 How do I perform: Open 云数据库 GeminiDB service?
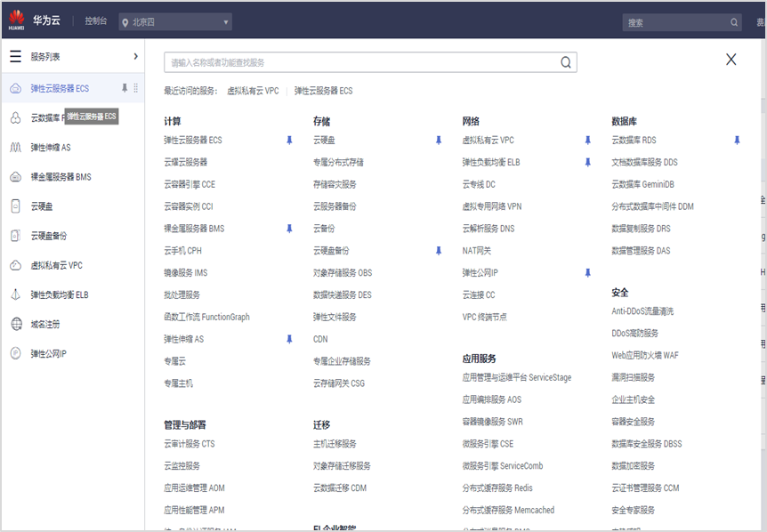pyautogui.click(x=642, y=184)
